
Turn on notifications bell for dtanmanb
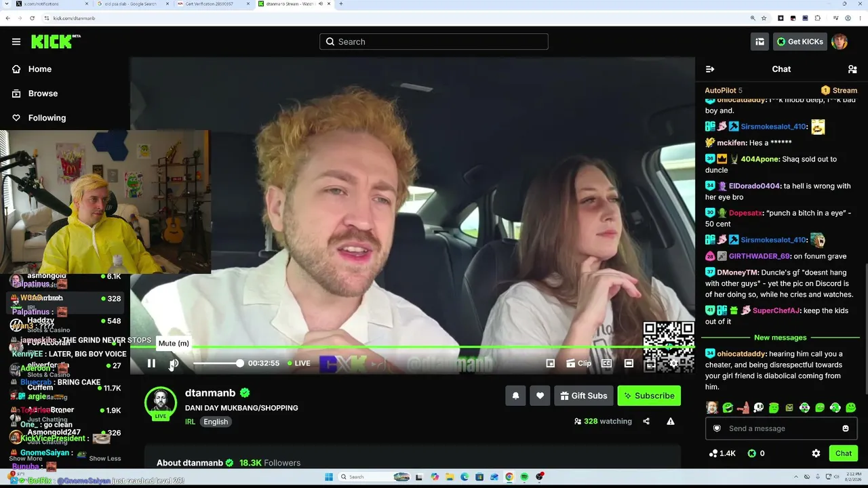point(515,396)
